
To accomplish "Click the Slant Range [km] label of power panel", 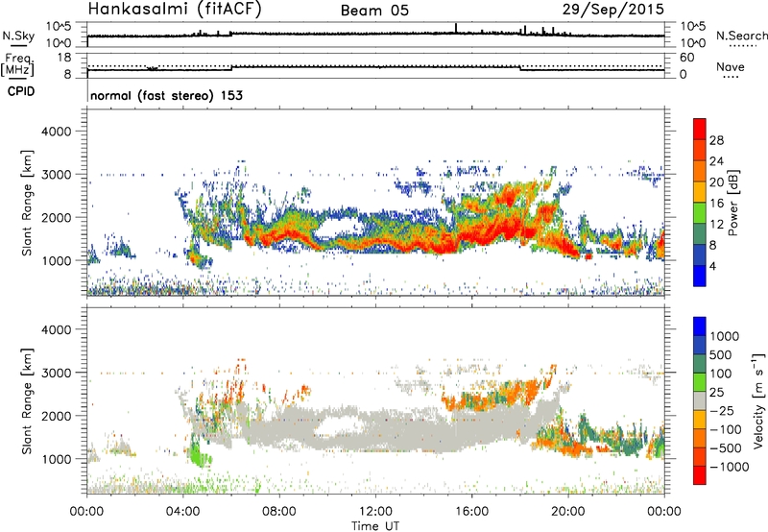I will (27, 203).
